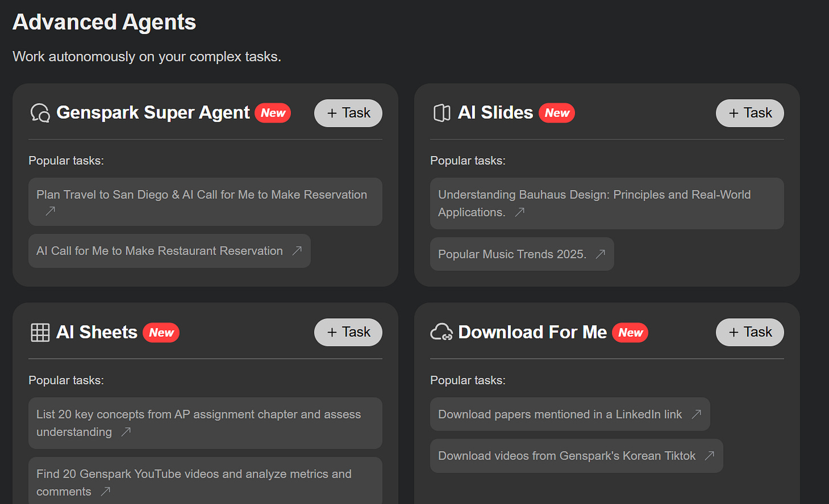Click the arrow icon on the AP assignment task
The image size is (829, 504).
pos(126,432)
